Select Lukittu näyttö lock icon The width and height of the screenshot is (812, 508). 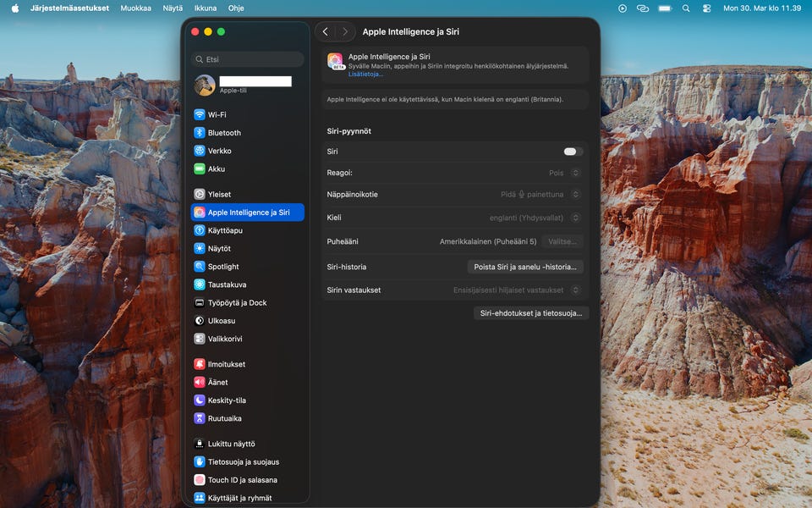click(x=200, y=444)
